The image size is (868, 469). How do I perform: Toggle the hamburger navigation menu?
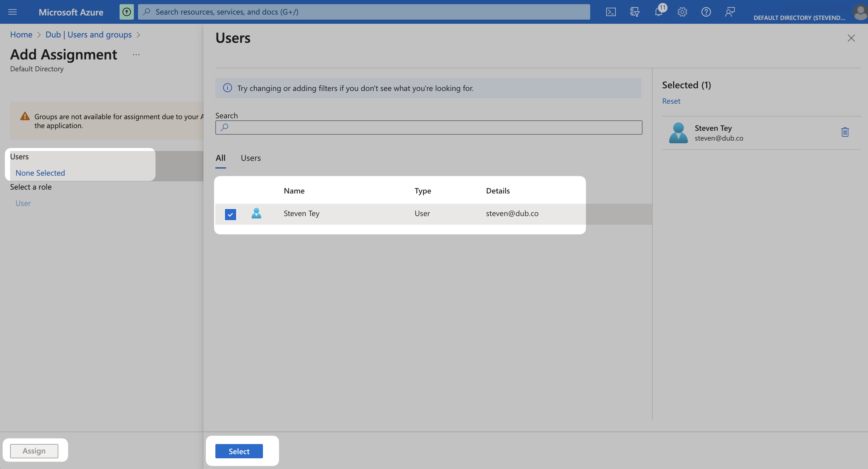(12, 12)
